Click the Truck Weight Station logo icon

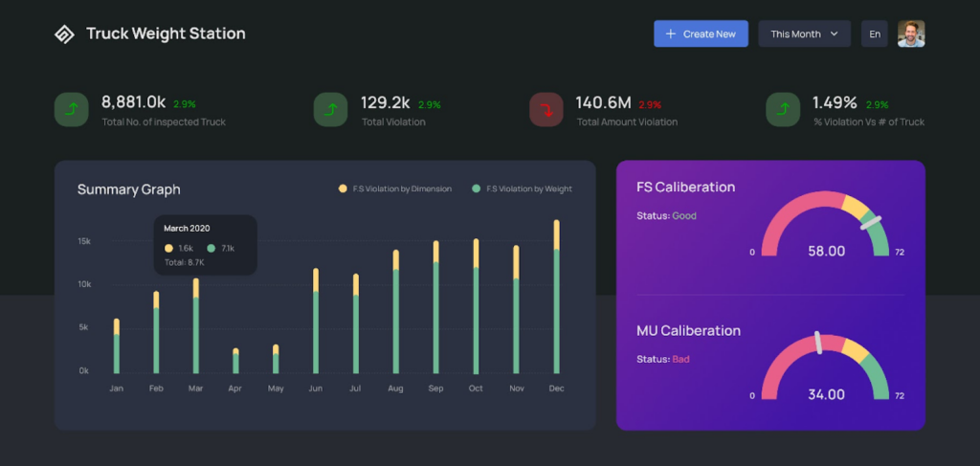(x=64, y=33)
